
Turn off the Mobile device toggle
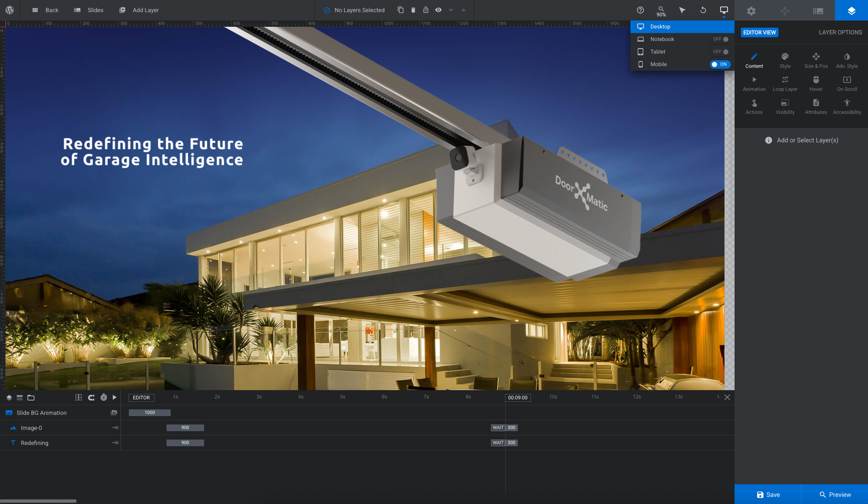[x=719, y=64]
